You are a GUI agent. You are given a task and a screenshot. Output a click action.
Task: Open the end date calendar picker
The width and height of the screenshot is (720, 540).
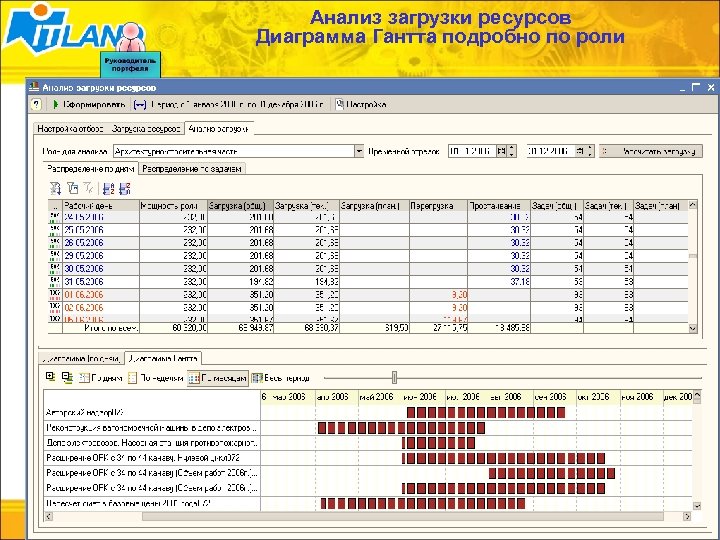point(580,151)
